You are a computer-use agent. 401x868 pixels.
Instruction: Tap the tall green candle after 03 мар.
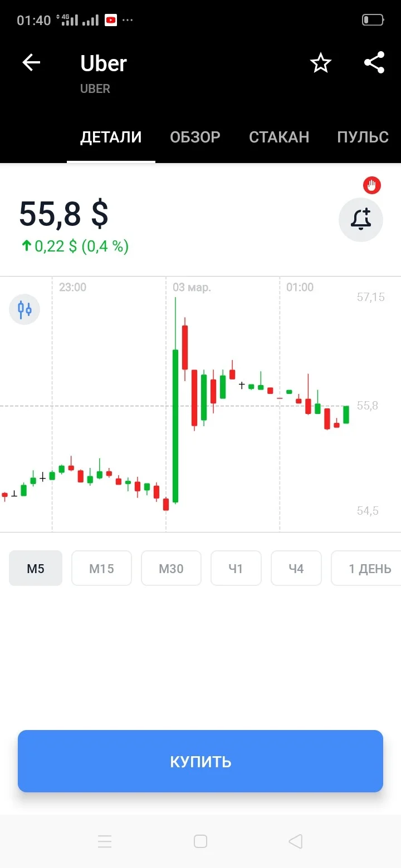[x=175, y=426]
